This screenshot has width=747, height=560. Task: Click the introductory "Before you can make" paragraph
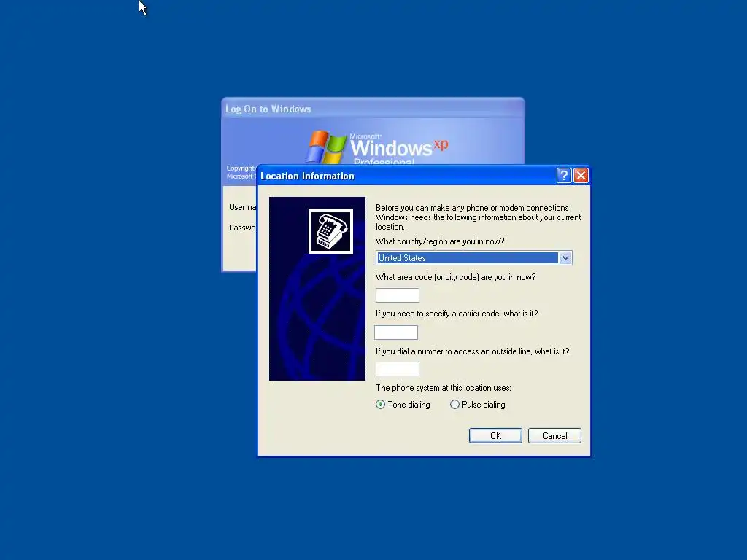478,217
